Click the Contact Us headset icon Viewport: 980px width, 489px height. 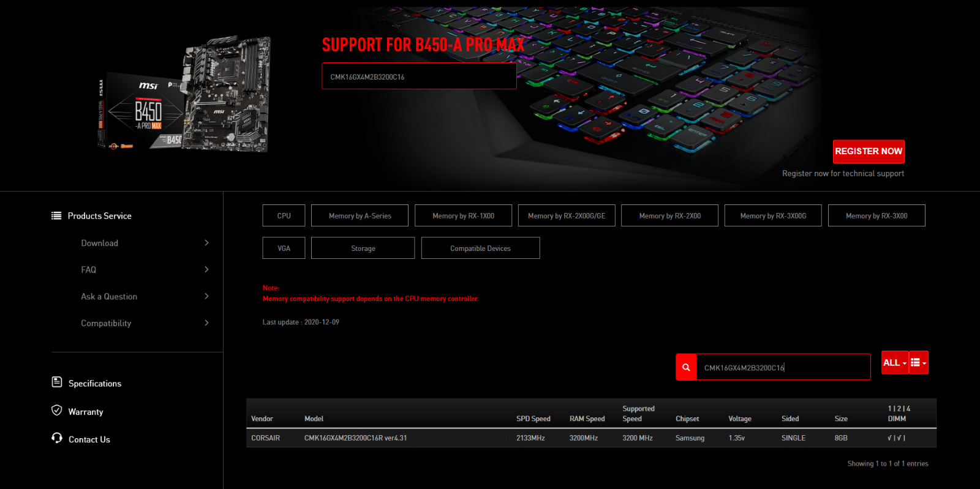(57, 438)
